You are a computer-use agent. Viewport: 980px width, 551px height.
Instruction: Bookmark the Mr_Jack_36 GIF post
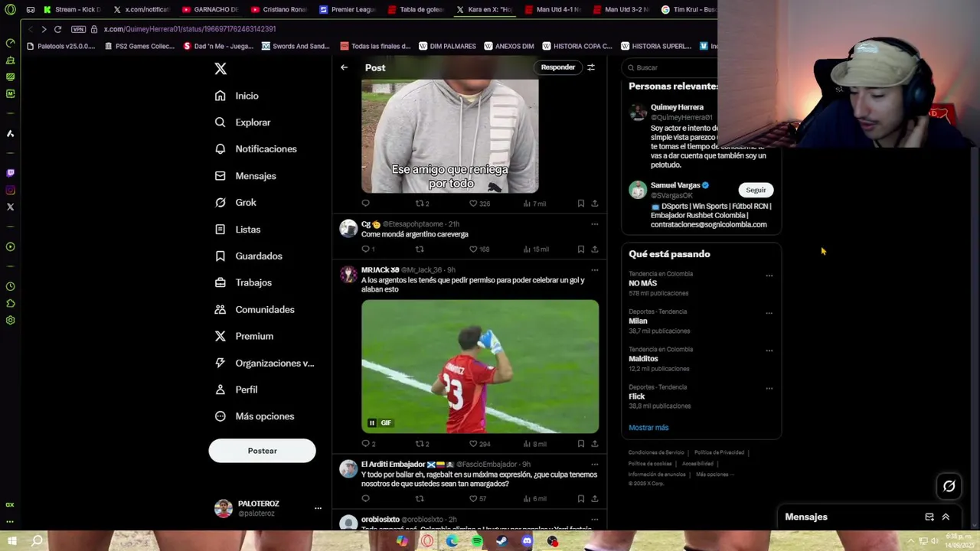(580, 443)
